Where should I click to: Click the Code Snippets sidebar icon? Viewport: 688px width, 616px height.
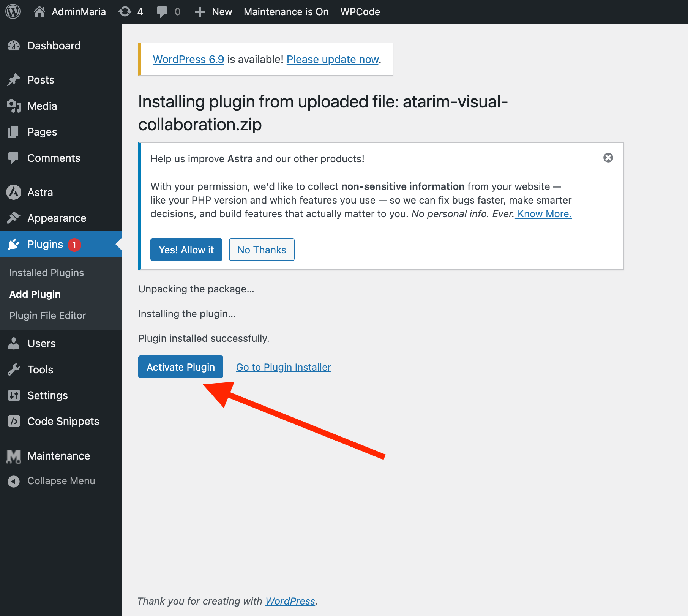pyautogui.click(x=14, y=421)
